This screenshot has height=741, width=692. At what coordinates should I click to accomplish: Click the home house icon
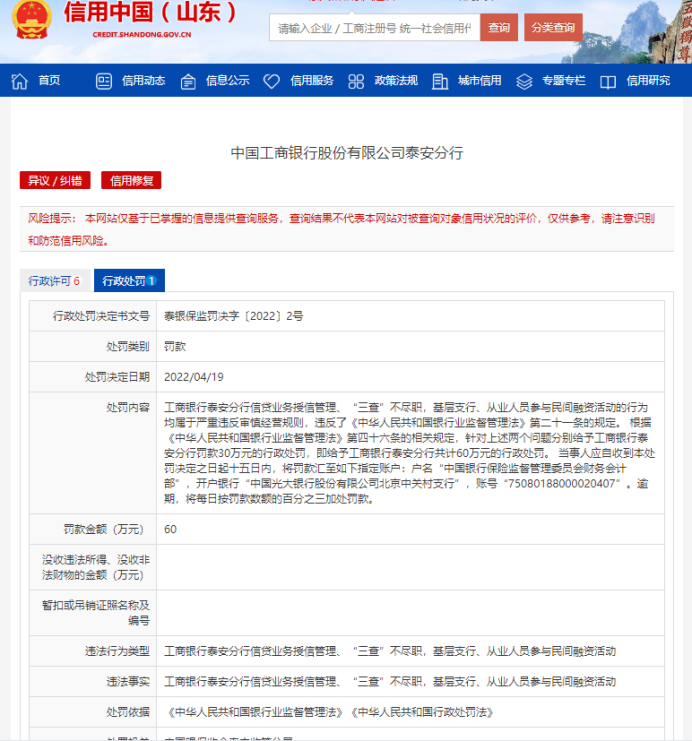[x=19, y=81]
